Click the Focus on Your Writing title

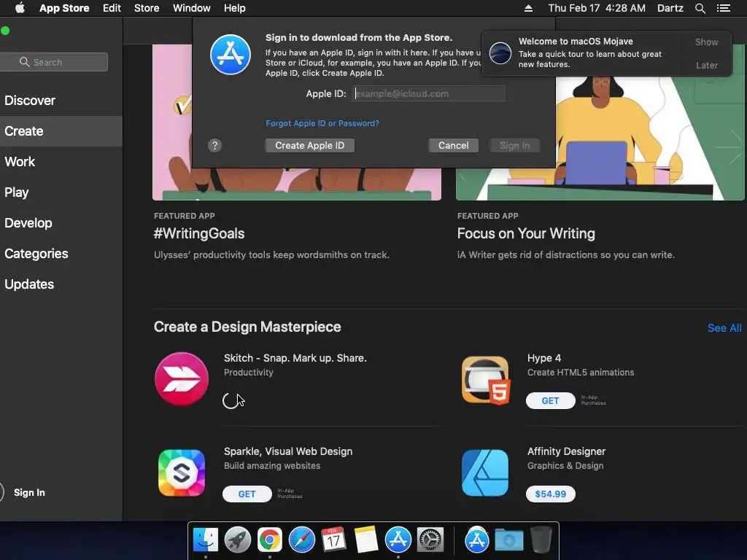tap(526, 233)
